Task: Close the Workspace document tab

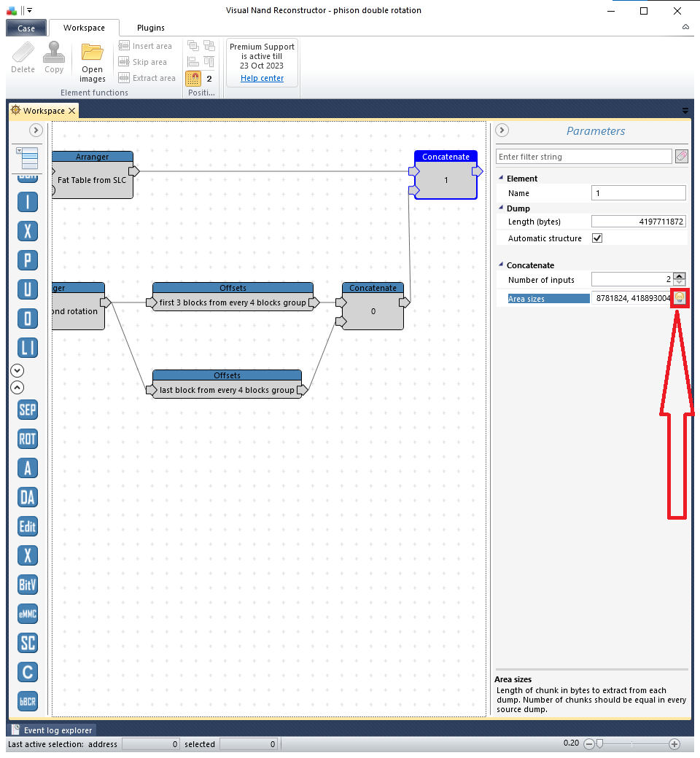Action: click(71, 111)
